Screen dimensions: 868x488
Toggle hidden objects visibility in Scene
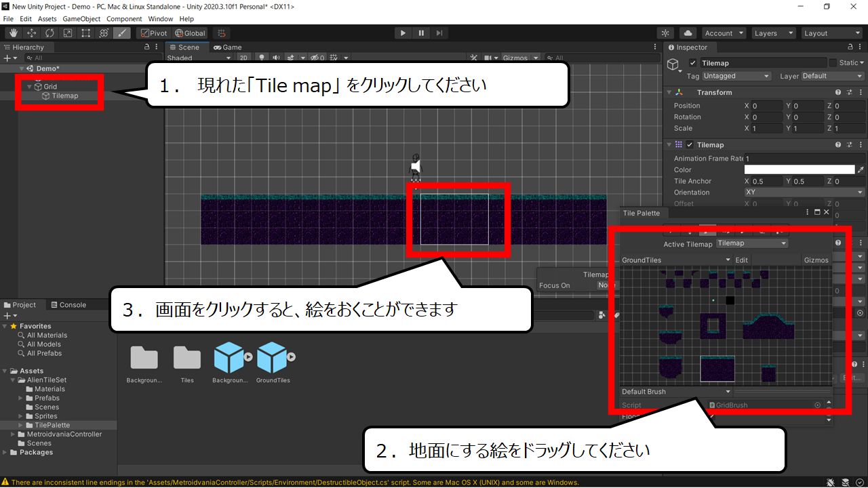tap(318, 58)
